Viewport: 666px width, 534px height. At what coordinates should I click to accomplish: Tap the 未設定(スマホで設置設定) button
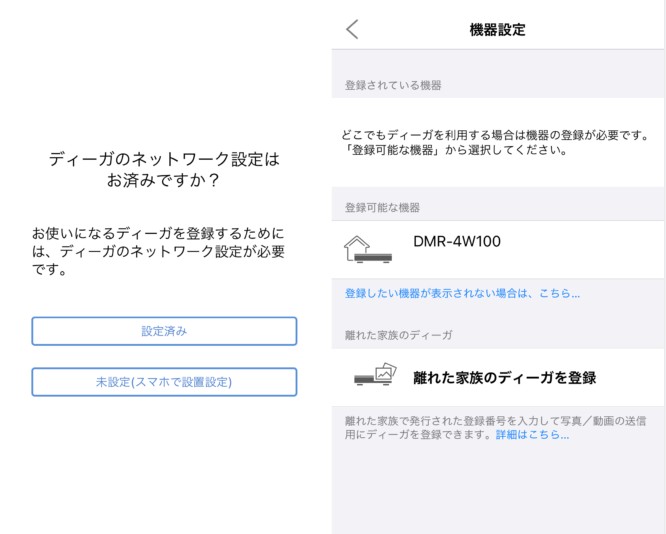pyautogui.click(x=164, y=382)
